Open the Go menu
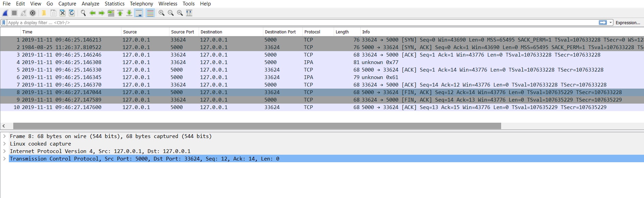 (50, 4)
